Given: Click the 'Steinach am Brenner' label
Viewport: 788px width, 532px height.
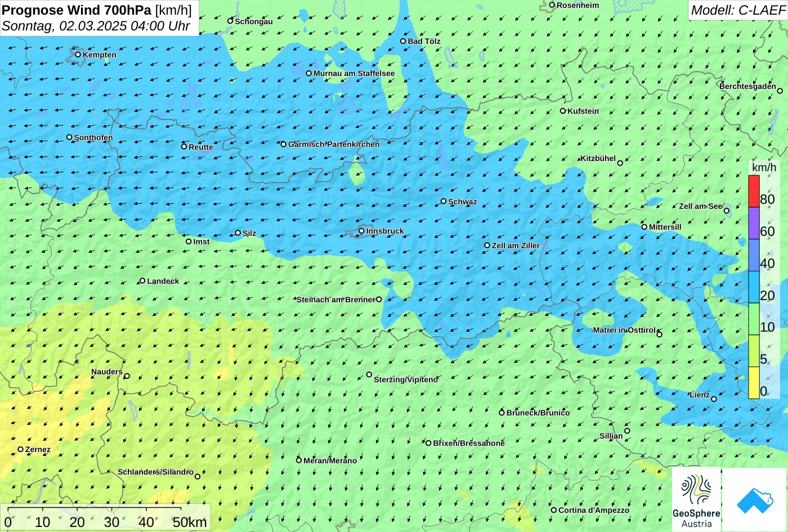Looking at the screenshot, I should 335,299.
